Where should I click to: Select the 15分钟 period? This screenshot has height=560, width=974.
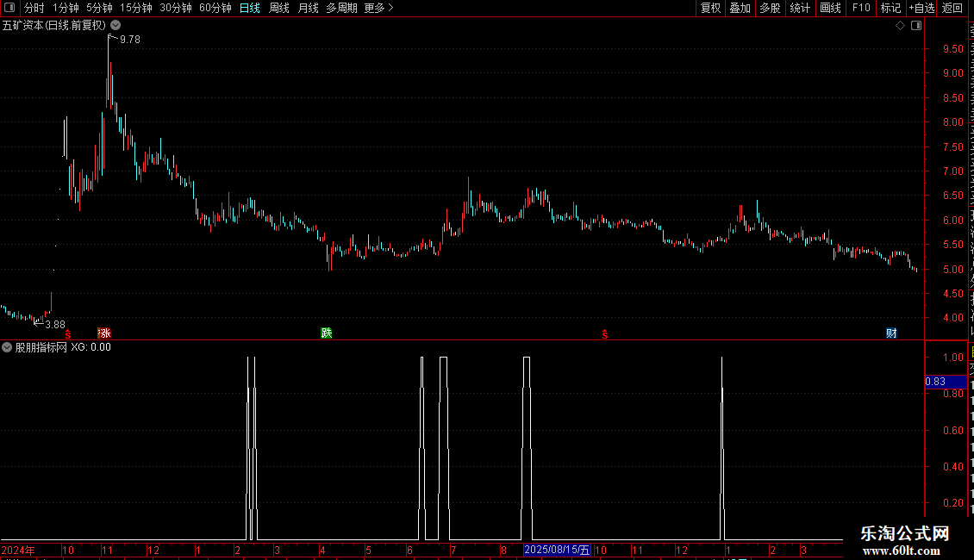136,8
